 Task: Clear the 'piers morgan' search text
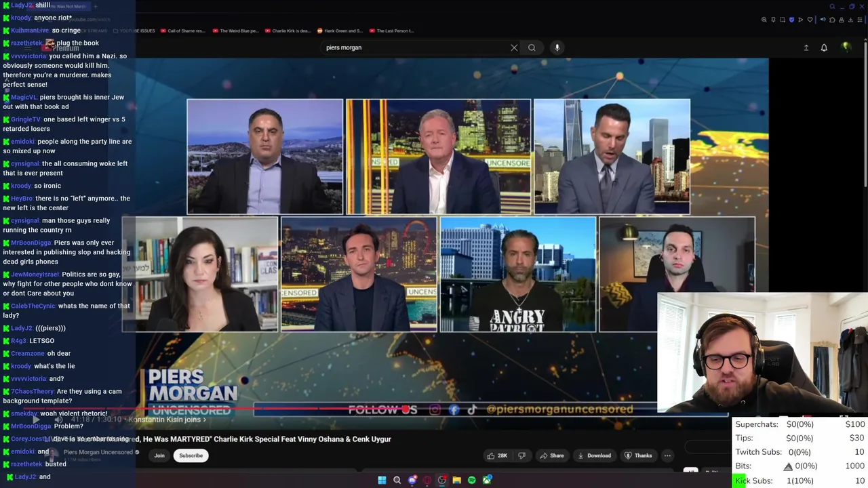click(x=514, y=47)
